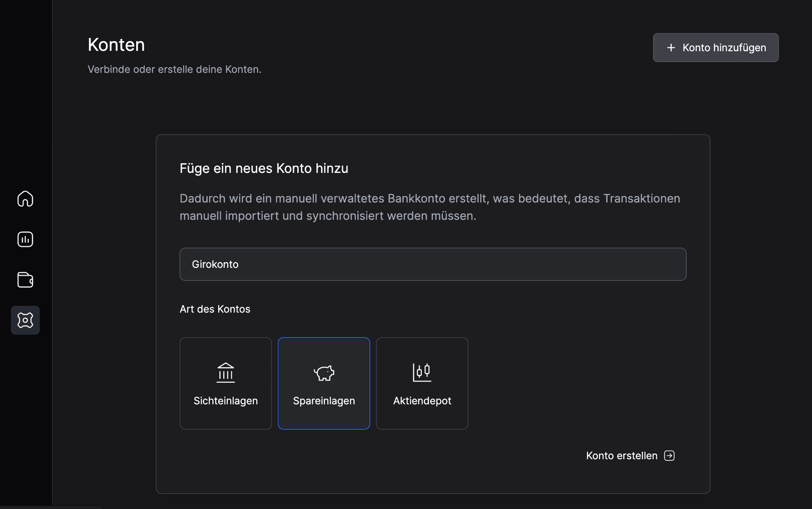
Task: Click the piggy bank icon on Spareinlagen
Action: [x=324, y=372]
